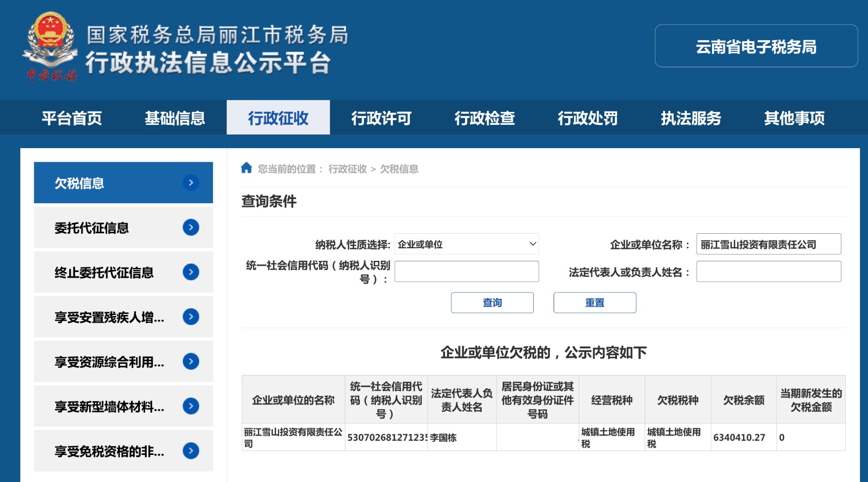
Task: Click arrow icon beside 欠税信息
Action: pyautogui.click(x=191, y=182)
